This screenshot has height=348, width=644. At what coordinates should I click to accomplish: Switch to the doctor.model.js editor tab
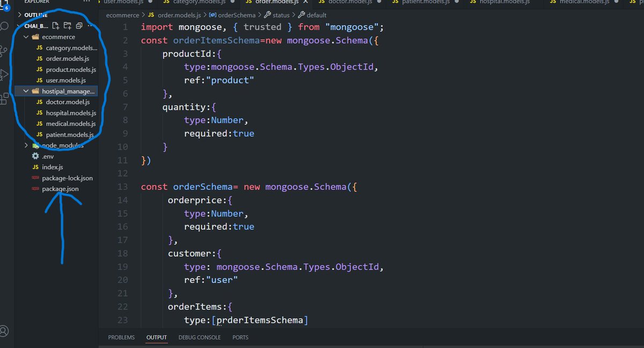pos(350,2)
